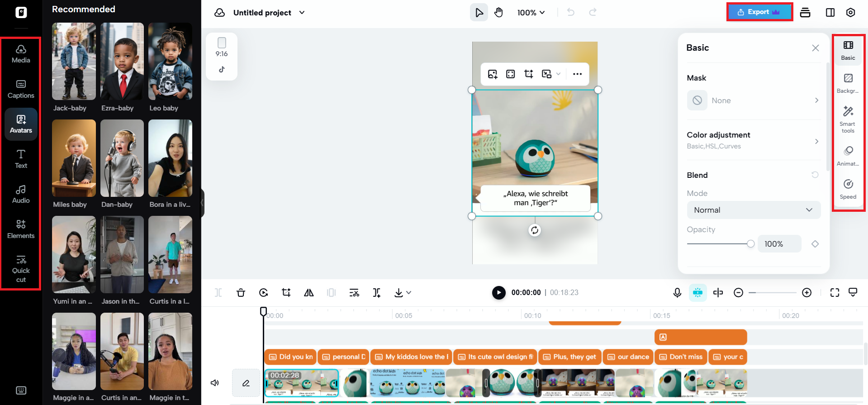Viewport: 868px width, 405px height.
Task: Open the Elements panel
Action: coord(21,229)
